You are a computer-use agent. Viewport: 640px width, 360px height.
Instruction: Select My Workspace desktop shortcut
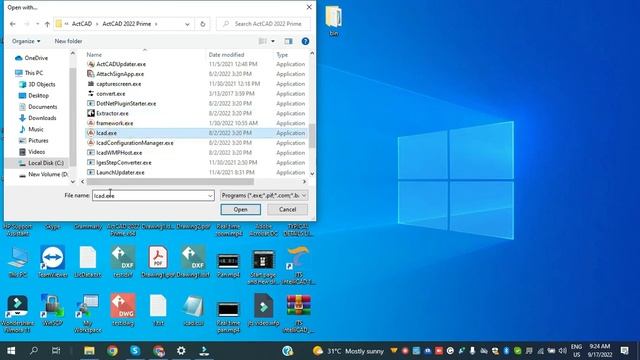click(x=88, y=313)
